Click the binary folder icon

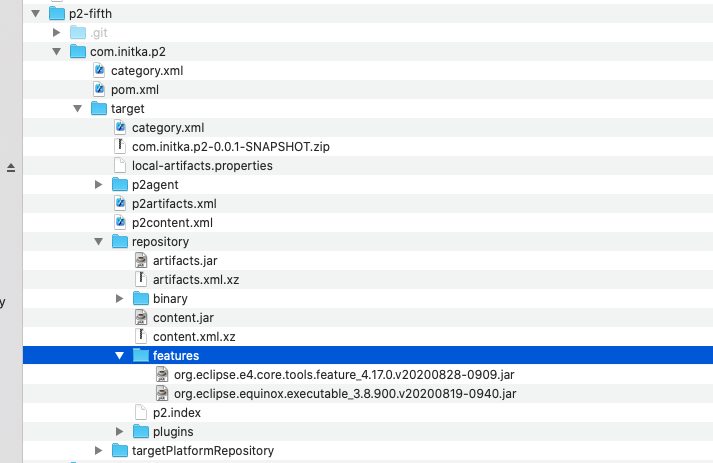141,298
